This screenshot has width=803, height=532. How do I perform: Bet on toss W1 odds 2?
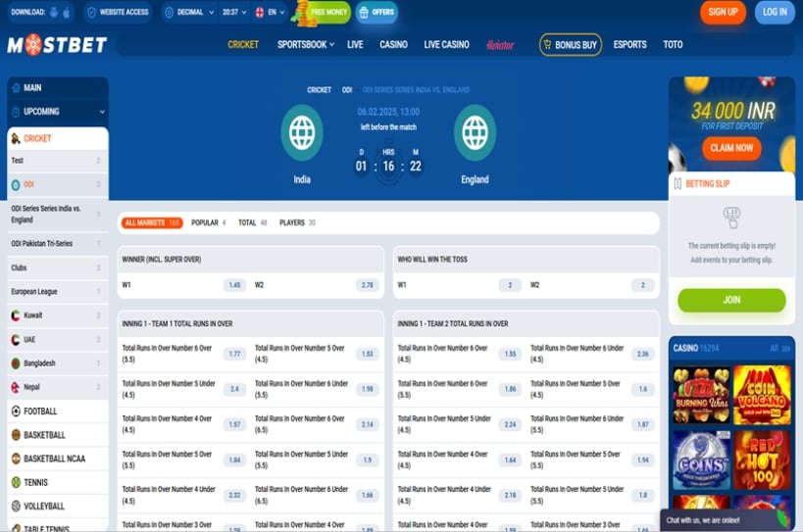[510, 285]
